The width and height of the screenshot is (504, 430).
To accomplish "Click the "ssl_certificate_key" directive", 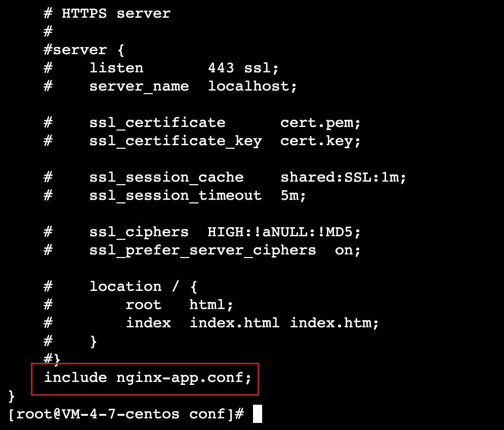I will click(175, 141).
